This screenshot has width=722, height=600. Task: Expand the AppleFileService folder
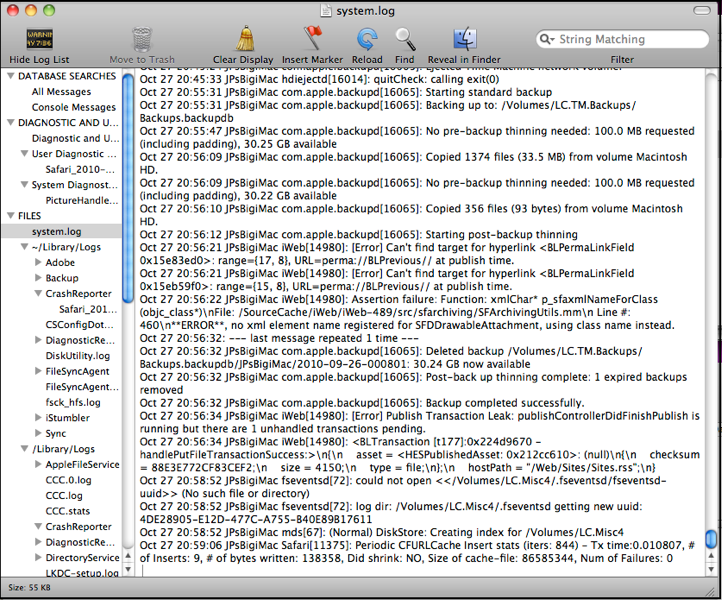coord(38,464)
